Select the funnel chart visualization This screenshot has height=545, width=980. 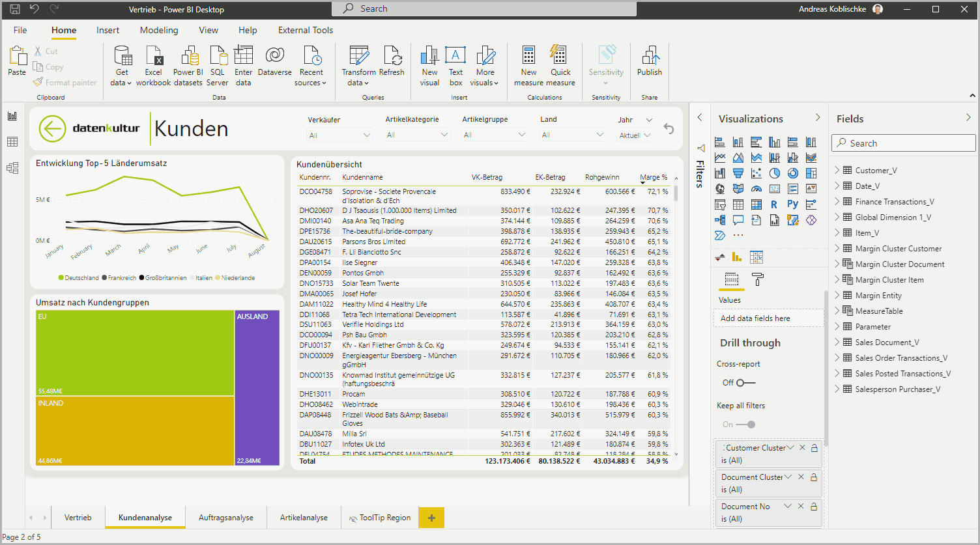pyautogui.click(x=738, y=173)
